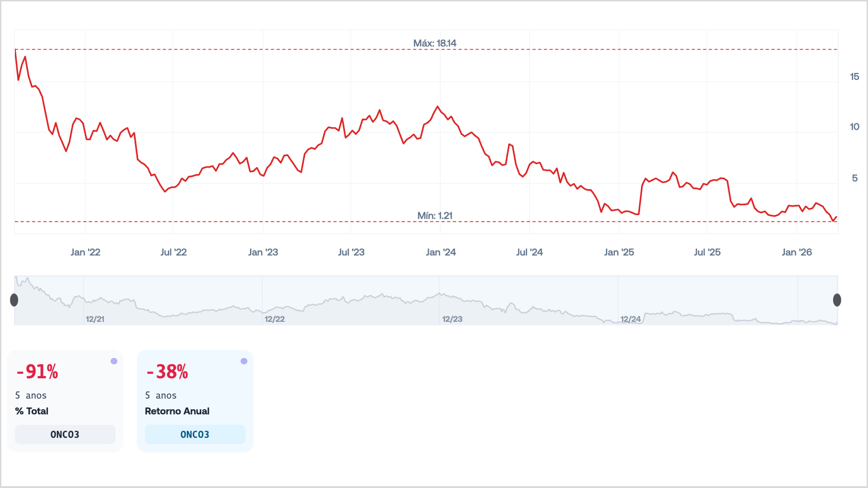The height and width of the screenshot is (488, 868).
Task: Click the Jul '25 axis label
Action: click(x=707, y=252)
